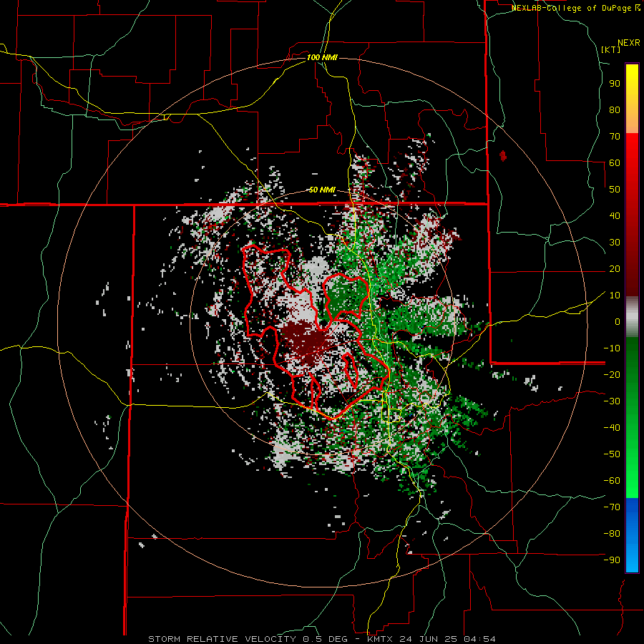Viewport: 644px width, 644px height.
Task: Click the 80 value on the velocity scale
Action: click(615, 109)
